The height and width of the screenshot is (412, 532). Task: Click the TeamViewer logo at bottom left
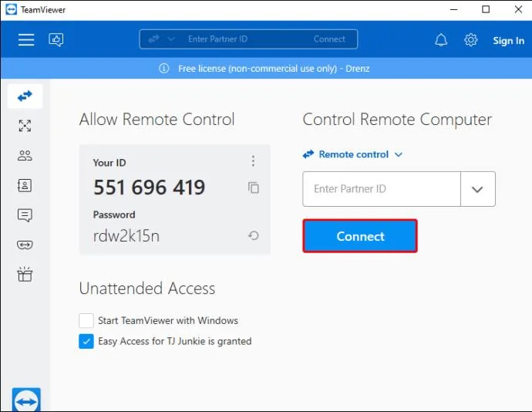tap(26, 400)
